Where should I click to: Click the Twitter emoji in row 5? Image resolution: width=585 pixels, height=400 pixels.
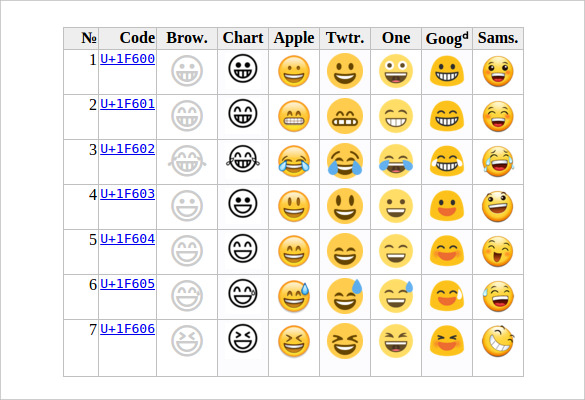coord(345,251)
